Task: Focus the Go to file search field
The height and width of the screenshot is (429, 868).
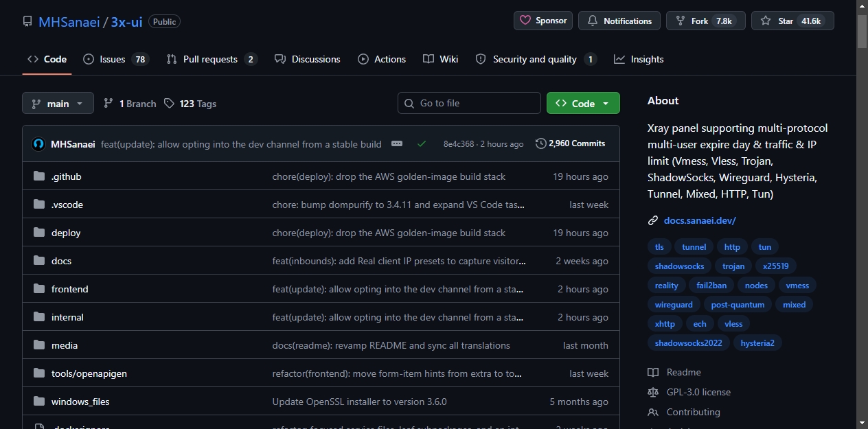Action: pyautogui.click(x=469, y=103)
